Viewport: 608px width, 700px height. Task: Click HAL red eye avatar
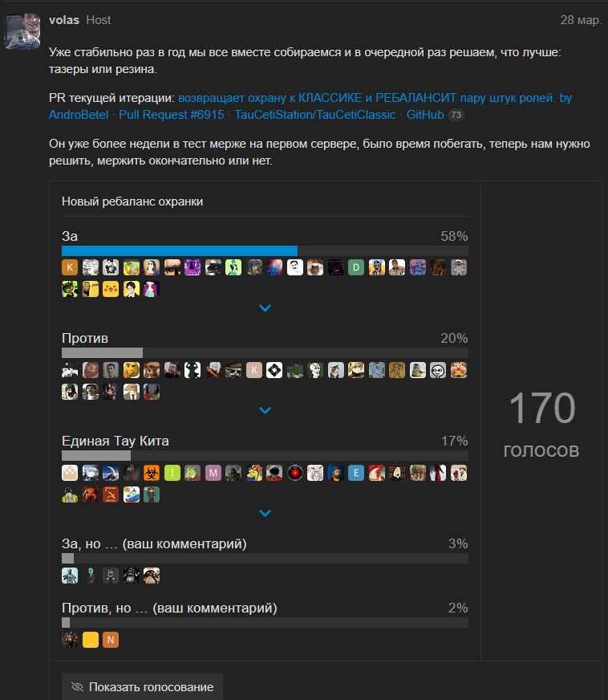point(295,473)
